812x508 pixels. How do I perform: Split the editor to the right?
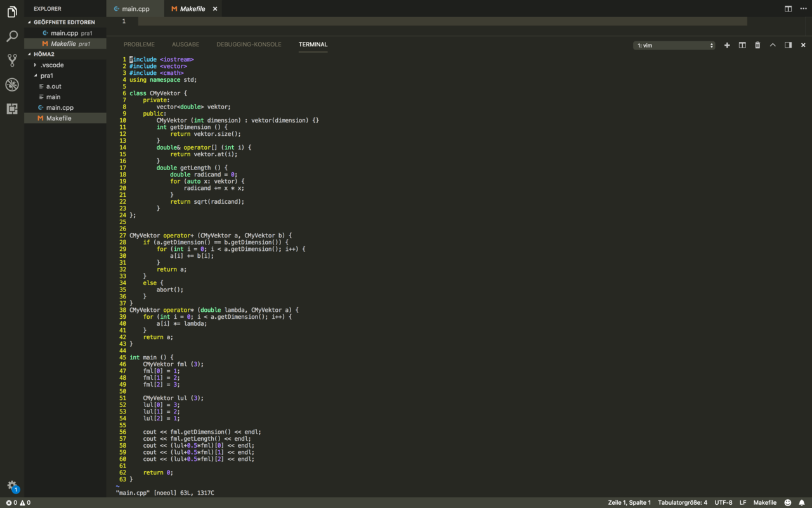point(788,9)
